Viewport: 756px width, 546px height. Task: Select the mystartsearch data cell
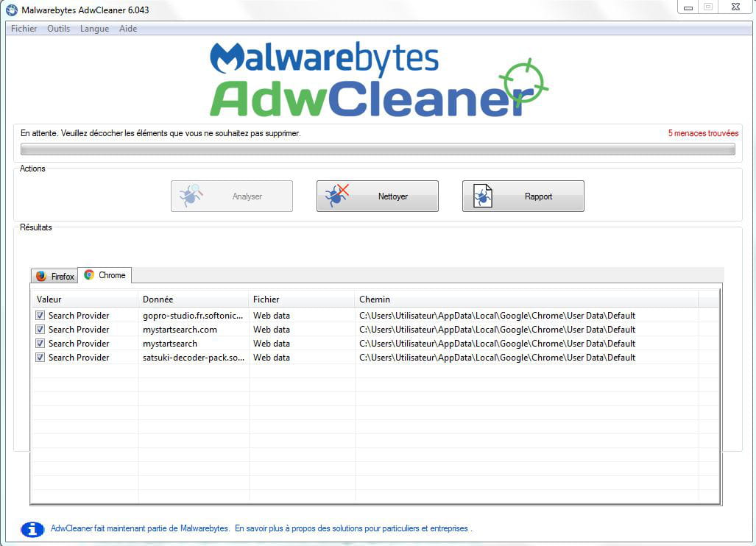[170, 344]
